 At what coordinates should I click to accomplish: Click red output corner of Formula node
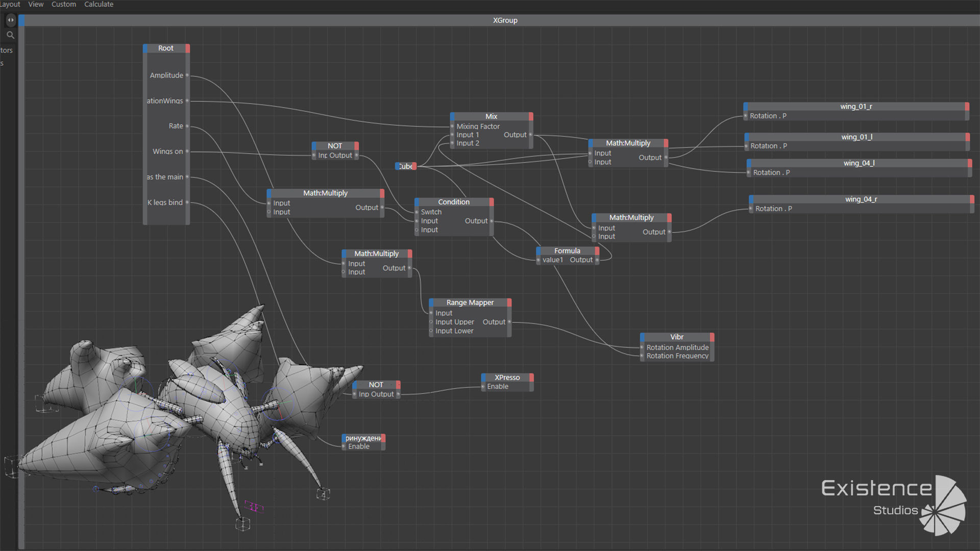[597, 251]
